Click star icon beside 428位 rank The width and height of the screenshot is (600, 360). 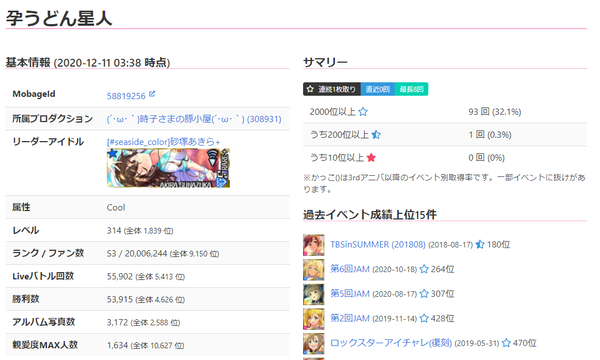[x=424, y=318]
